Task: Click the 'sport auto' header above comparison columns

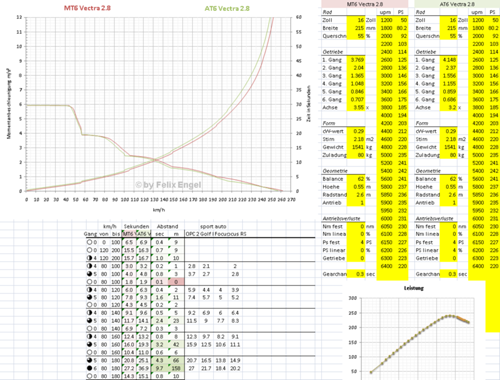Action: pos(213,226)
